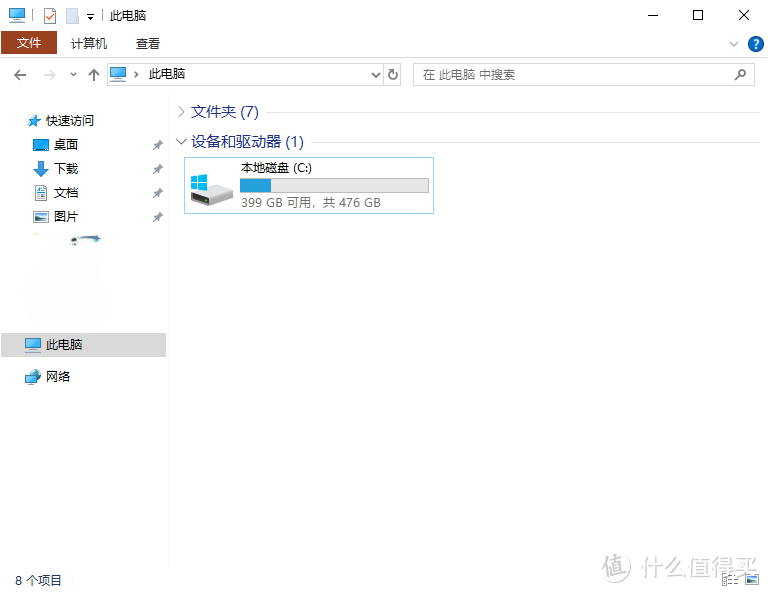Select 快速访问 in the navigation pane
Image resolution: width=768 pixels, height=593 pixels.
(70, 120)
